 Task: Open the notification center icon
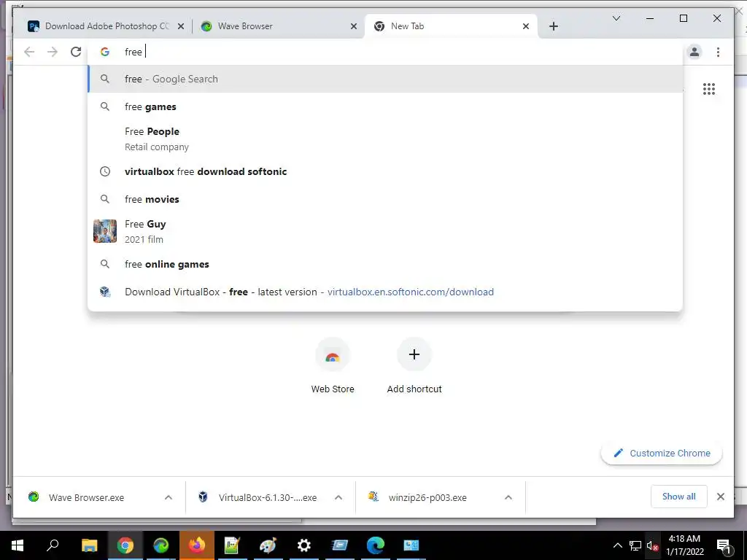tap(724, 545)
